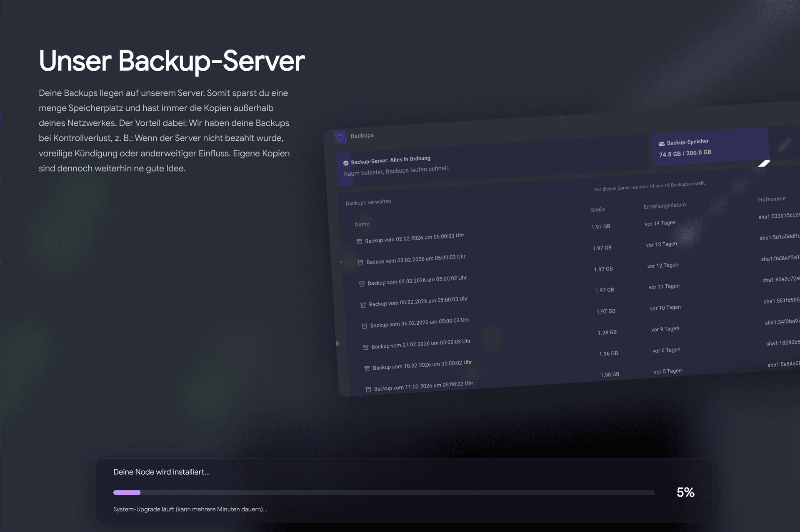Screen dimensions: 800x532
Task: Click the 5% progress percentage
Action: pyautogui.click(x=685, y=492)
